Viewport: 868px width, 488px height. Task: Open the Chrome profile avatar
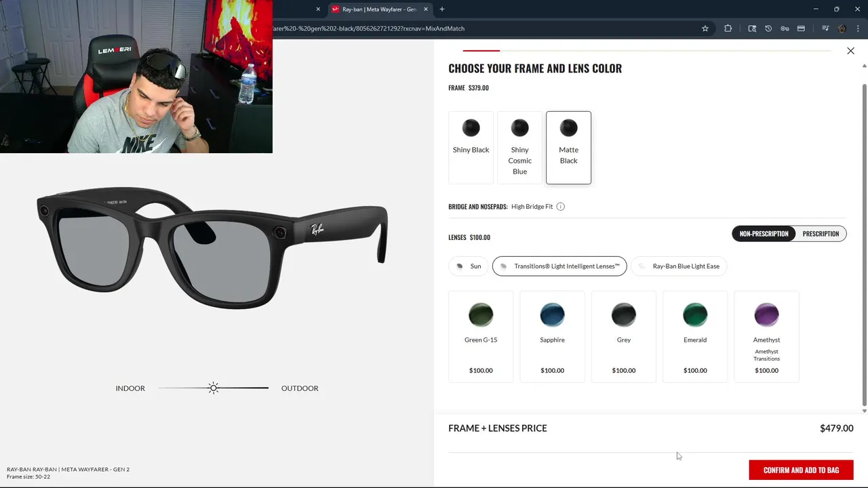842,28
